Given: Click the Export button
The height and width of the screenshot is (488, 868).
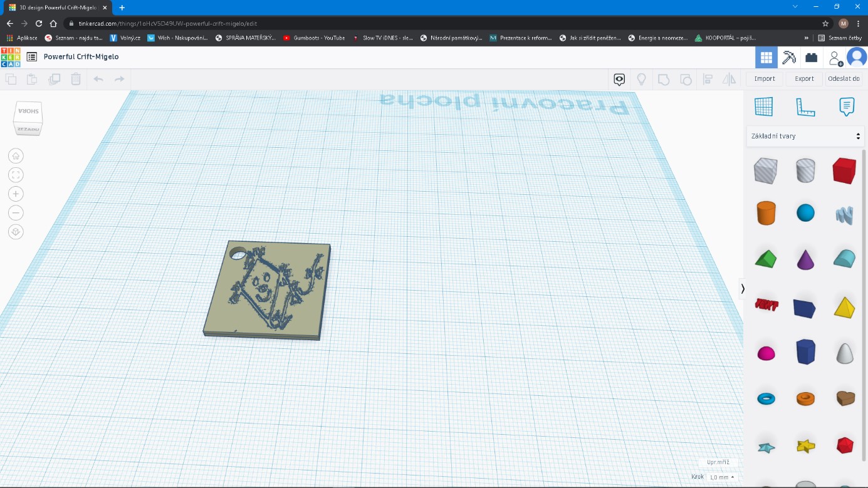Looking at the screenshot, I should [x=804, y=79].
